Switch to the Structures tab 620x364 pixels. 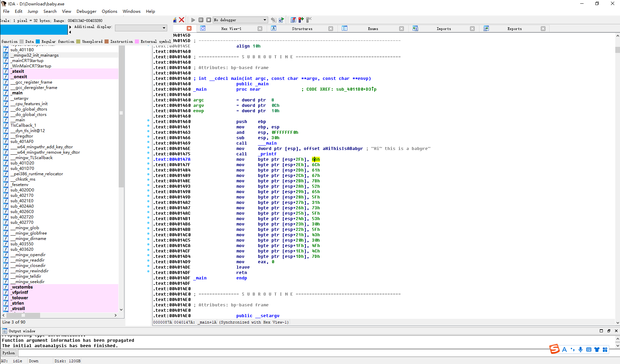coord(302,29)
